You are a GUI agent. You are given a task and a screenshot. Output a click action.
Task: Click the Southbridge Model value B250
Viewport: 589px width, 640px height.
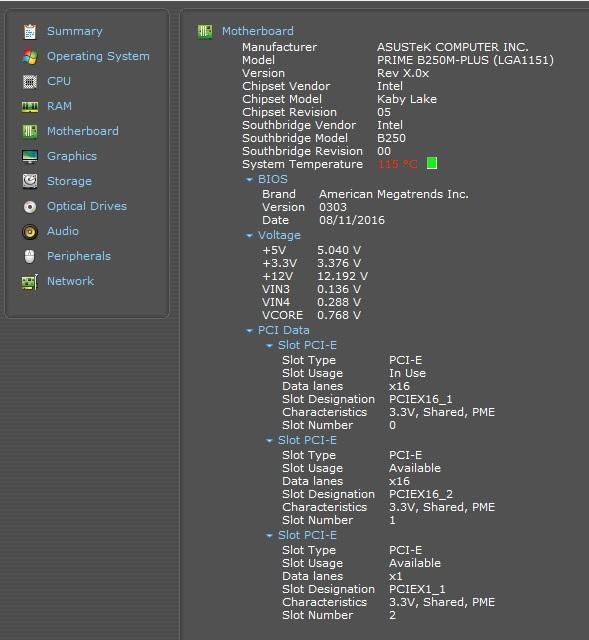coord(391,138)
